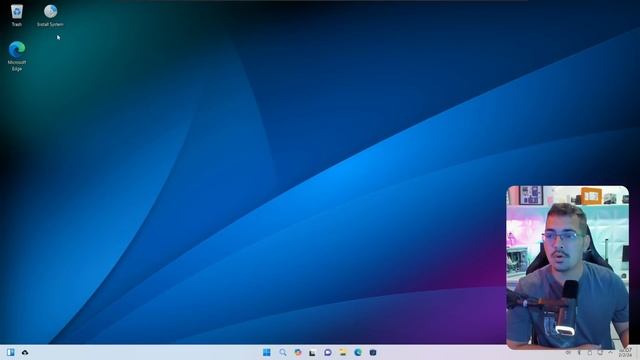
Task: Click the cloud upload taskbar icon
Action: (x=25, y=352)
